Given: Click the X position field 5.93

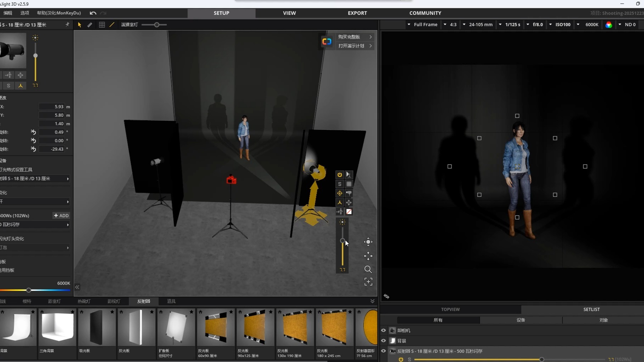Looking at the screenshot, I should [52, 107].
